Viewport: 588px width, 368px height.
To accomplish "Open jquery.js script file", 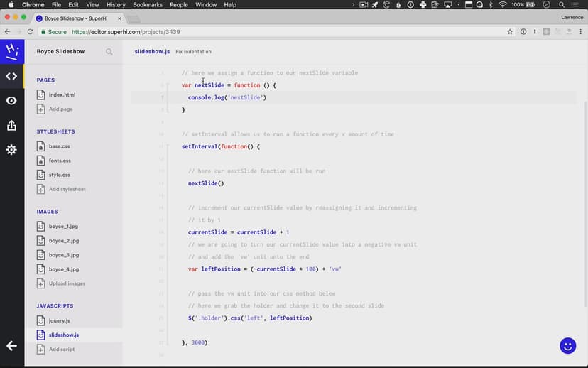I will (x=60, y=320).
